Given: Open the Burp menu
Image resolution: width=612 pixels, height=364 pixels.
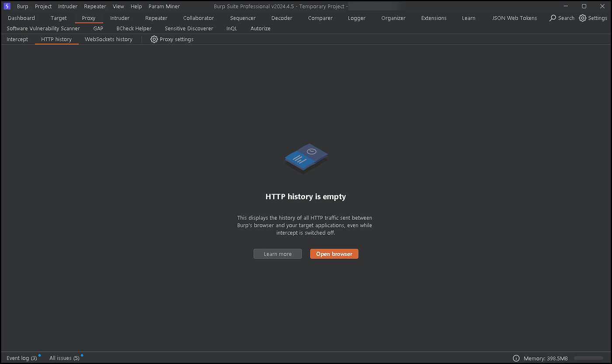Looking at the screenshot, I should [22, 7].
